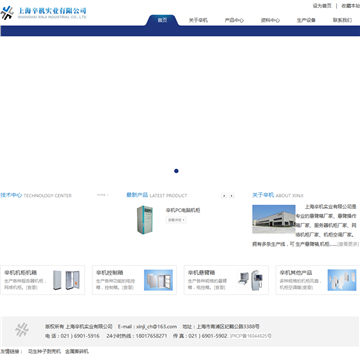Click the cabinet image in 辛机机柜机箱 card
The image size is (360, 360).
pos(66,280)
